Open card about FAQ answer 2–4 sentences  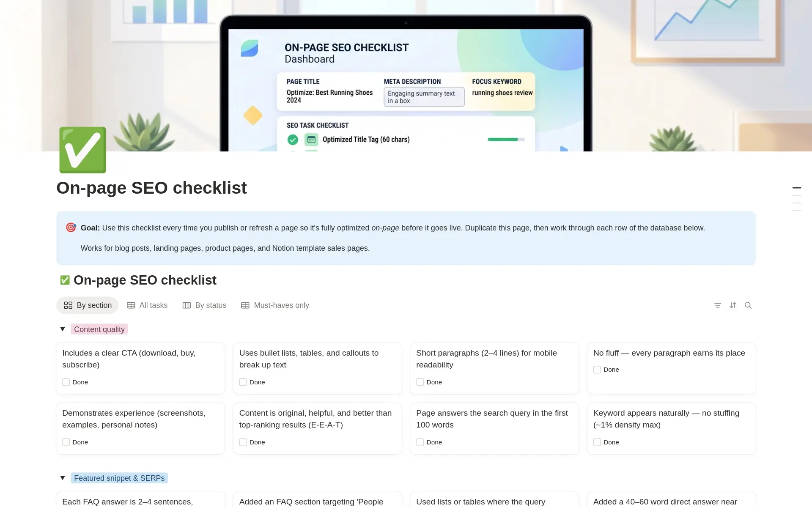pos(140,499)
